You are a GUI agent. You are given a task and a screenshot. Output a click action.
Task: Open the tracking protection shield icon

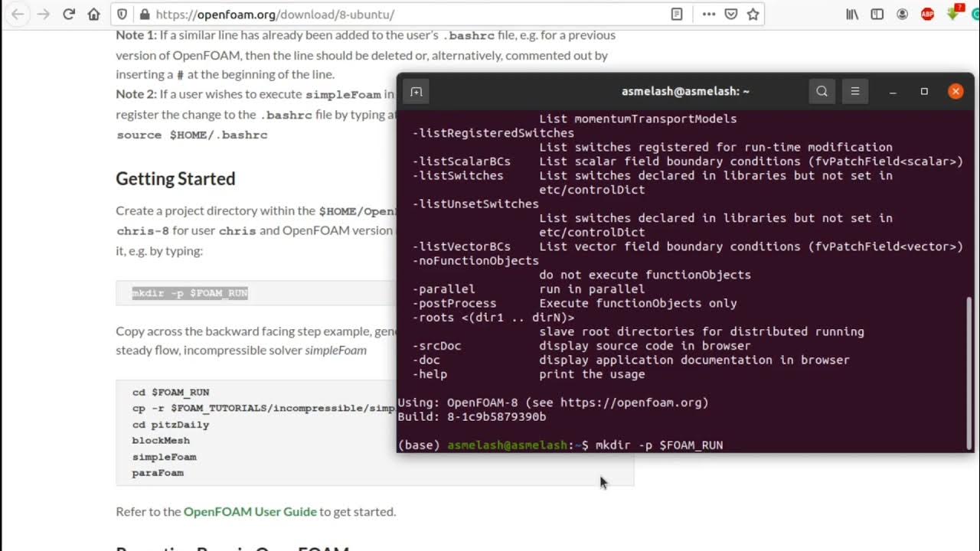(x=122, y=14)
